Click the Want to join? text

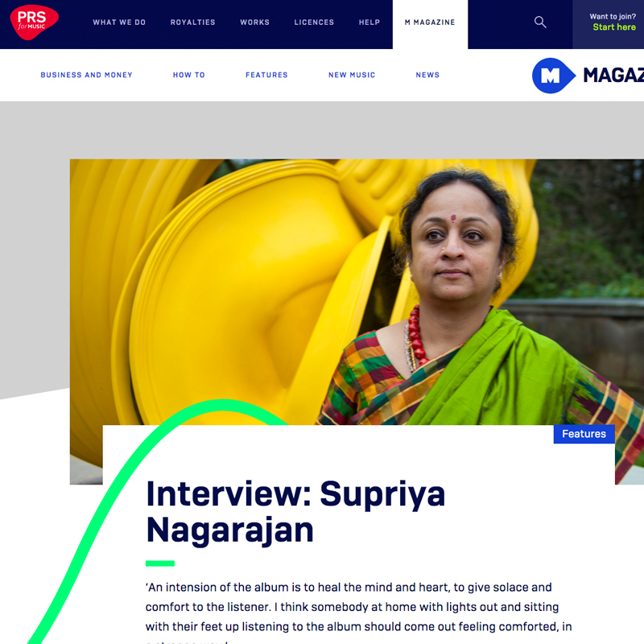coord(613,16)
